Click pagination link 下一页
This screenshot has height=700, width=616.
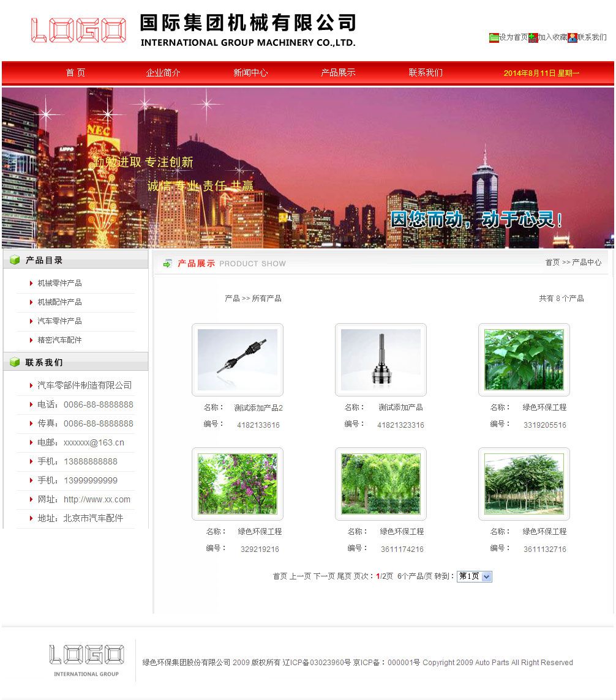pyautogui.click(x=325, y=576)
